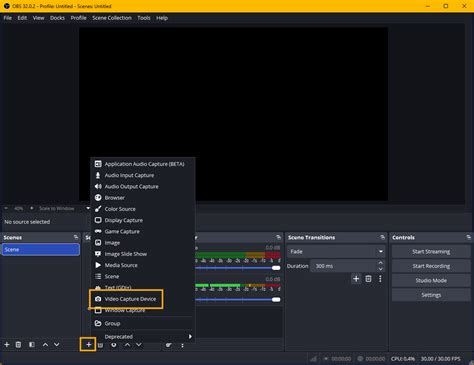Remove selected scene with trash icon
The image size is (474, 365).
tap(18, 344)
